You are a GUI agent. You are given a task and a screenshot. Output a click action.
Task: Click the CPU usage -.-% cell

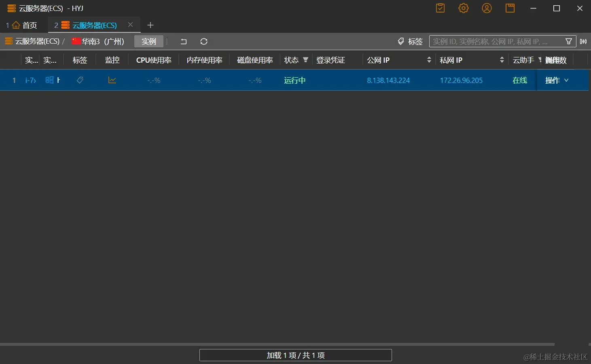[x=154, y=80]
